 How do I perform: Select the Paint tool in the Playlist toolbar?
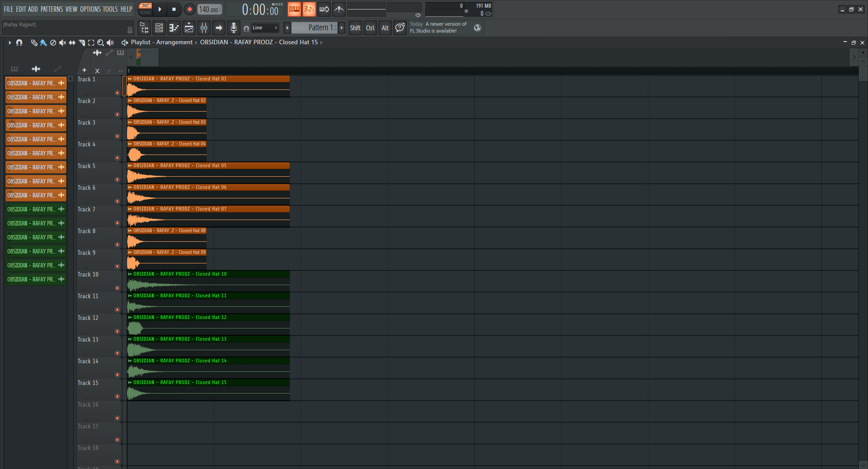point(43,43)
